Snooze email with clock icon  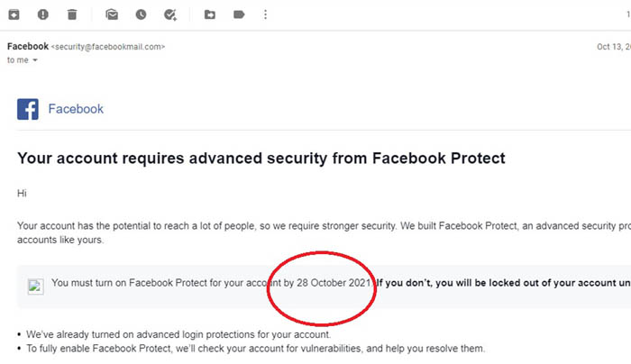tap(141, 15)
